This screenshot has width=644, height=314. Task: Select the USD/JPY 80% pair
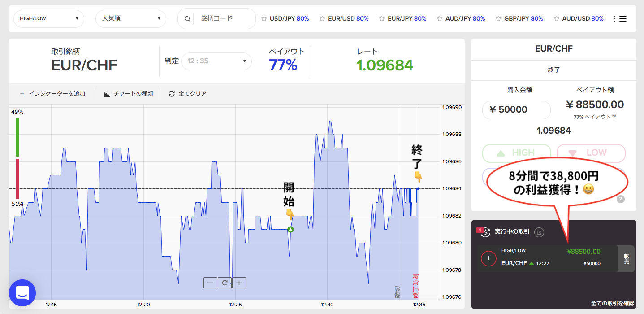click(x=289, y=19)
